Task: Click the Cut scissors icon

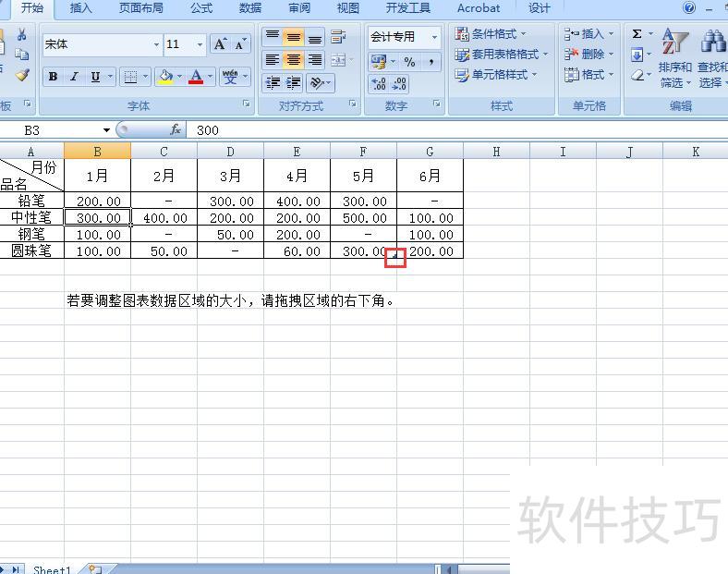Action: point(21,34)
